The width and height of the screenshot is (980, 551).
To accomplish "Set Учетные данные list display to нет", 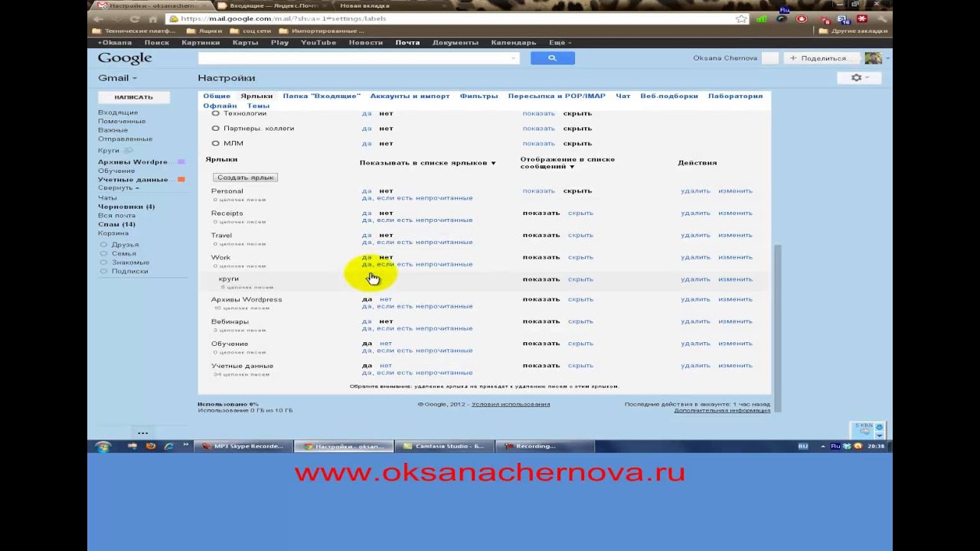I will pyautogui.click(x=386, y=366).
